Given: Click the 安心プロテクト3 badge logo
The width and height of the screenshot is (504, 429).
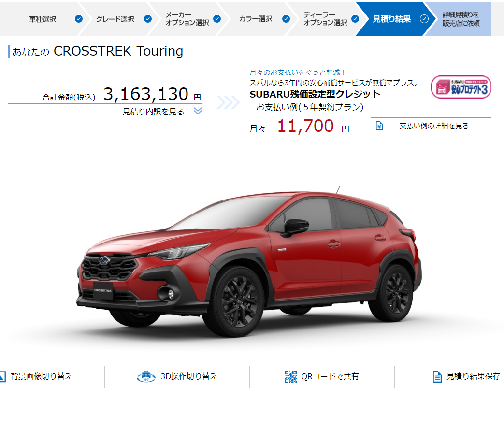Looking at the screenshot, I should [x=461, y=87].
